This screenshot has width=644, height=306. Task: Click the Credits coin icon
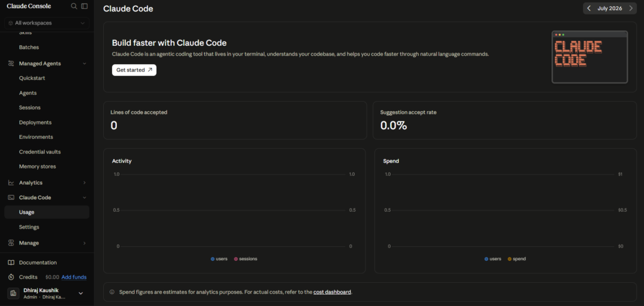[11, 277]
